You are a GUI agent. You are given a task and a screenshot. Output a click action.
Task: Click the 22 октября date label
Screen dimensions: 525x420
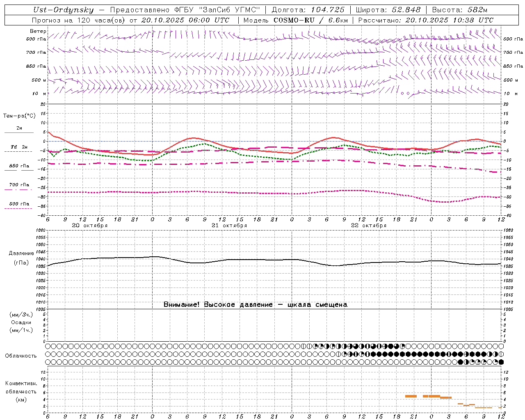[x=369, y=226]
